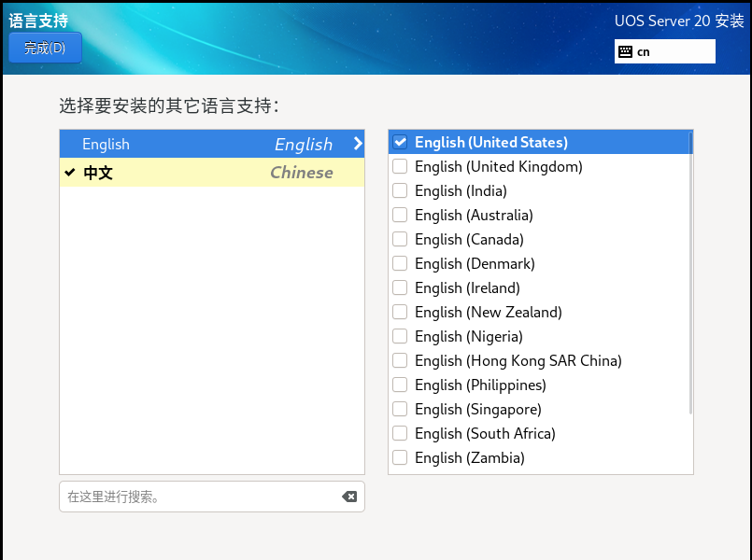752x560 pixels.
Task: Enable the English (United Kingdom) checkbox
Action: (400, 166)
